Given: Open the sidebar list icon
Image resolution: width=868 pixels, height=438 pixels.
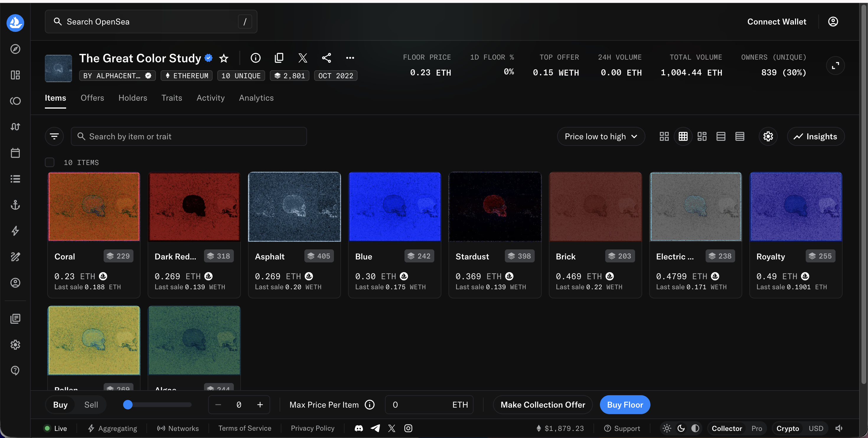Looking at the screenshot, I should pos(15,179).
